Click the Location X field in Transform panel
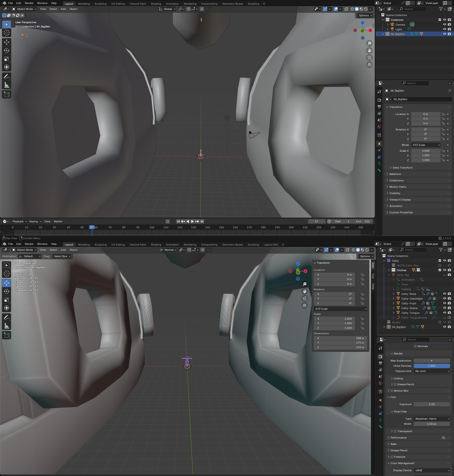Viewport: 454px width, 476px height. [x=426, y=114]
